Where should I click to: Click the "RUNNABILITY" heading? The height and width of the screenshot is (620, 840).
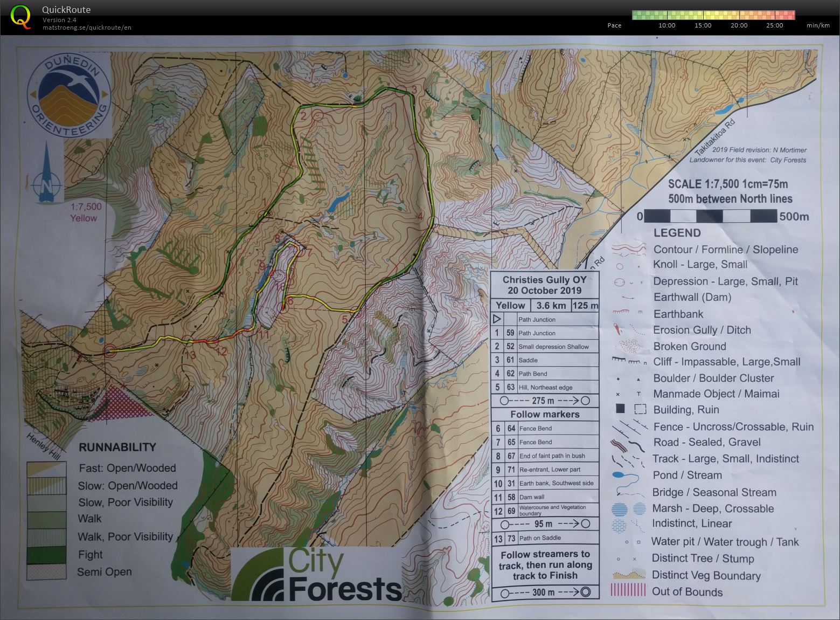117,447
